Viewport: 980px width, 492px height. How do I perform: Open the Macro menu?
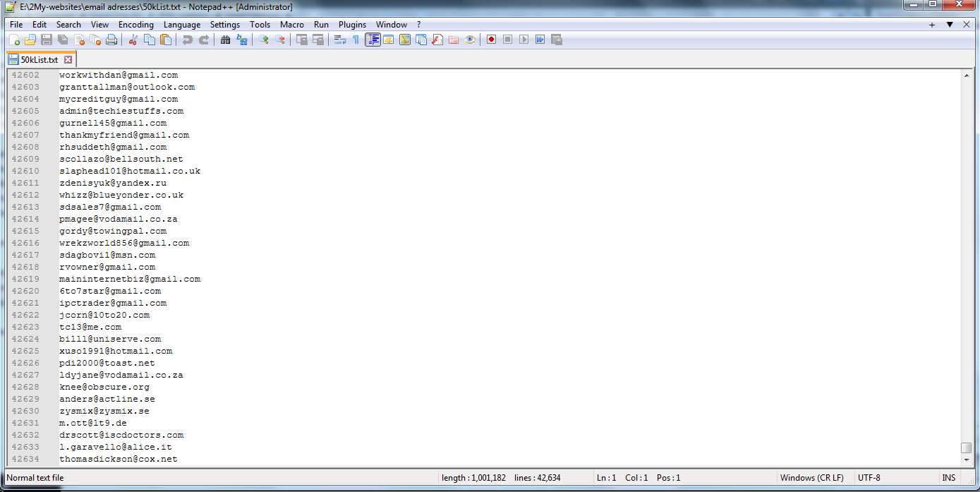tap(292, 25)
